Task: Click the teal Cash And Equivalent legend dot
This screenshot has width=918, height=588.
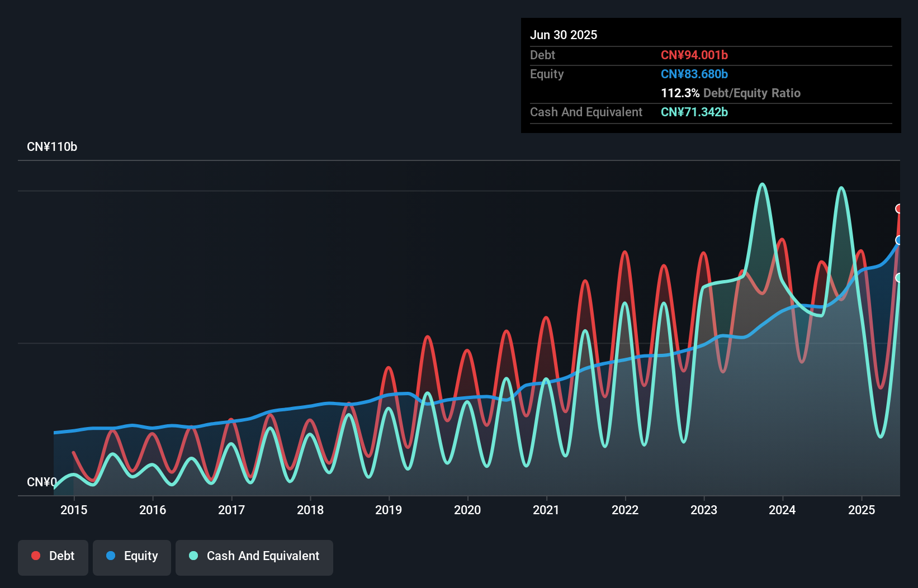Action: (x=193, y=556)
